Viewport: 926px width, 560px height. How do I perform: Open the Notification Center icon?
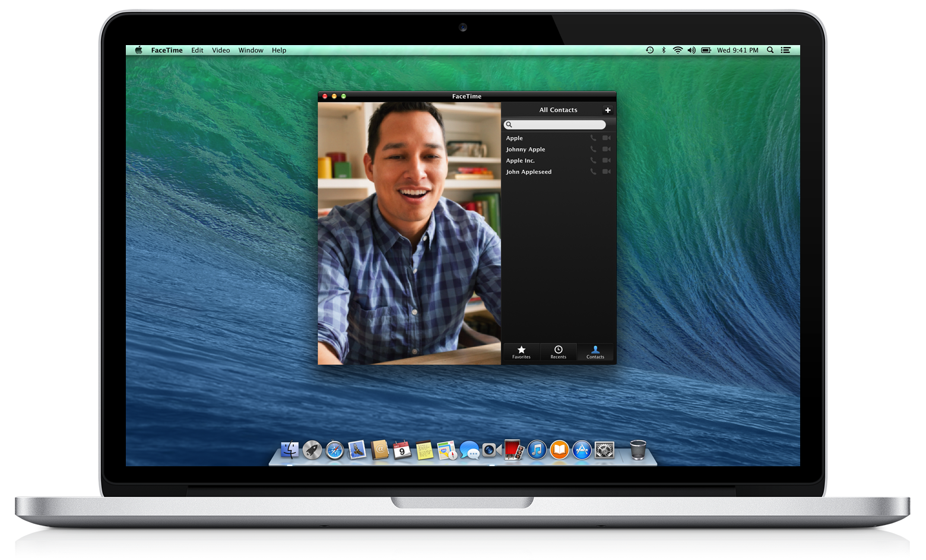[x=785, y=50]
